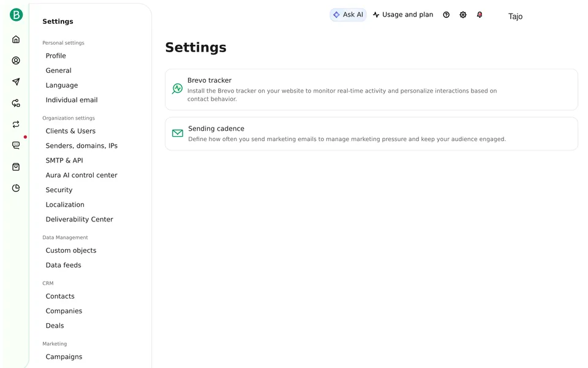The width and height of the screenshot is (588, 368).
Task: Click the Brevo tracker description text
Action: (342, 95)
